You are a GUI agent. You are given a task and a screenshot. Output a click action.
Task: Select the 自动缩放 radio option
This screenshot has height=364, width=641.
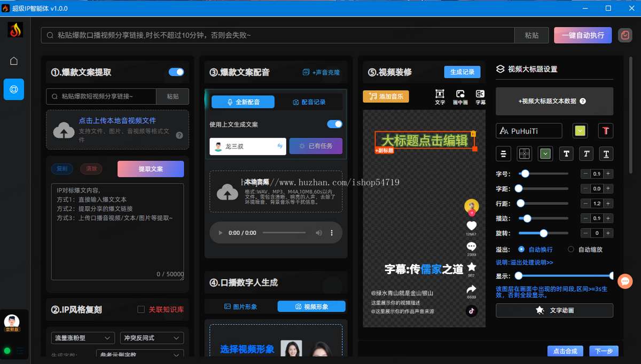click(x=571, y=249)
